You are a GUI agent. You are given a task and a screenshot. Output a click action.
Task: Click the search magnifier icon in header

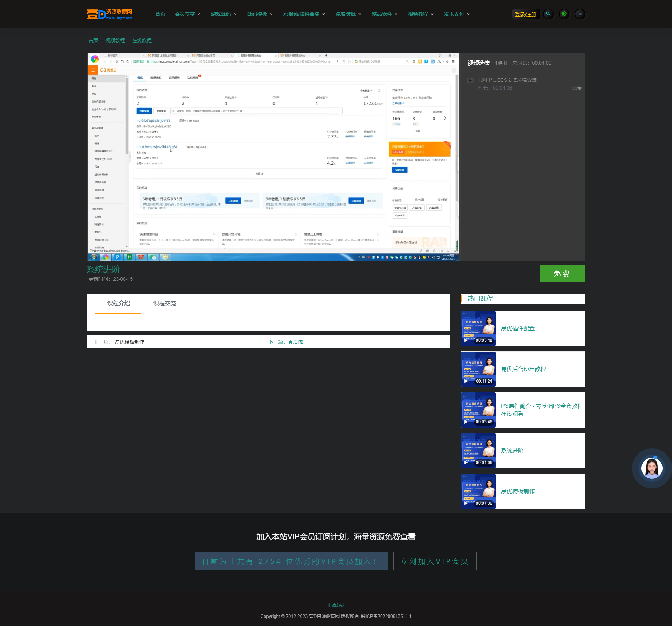(x=548, y=14)
